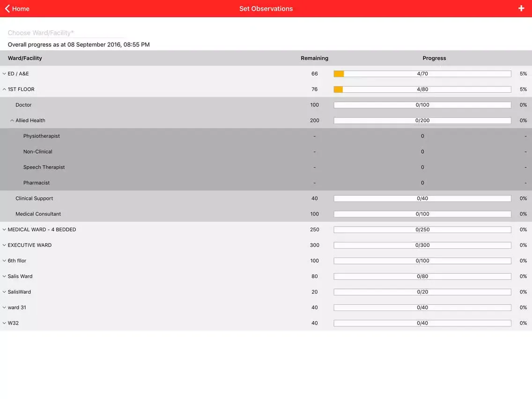Click the EXECUTIVE WARD 0/300 progress bar

[422, 245]
